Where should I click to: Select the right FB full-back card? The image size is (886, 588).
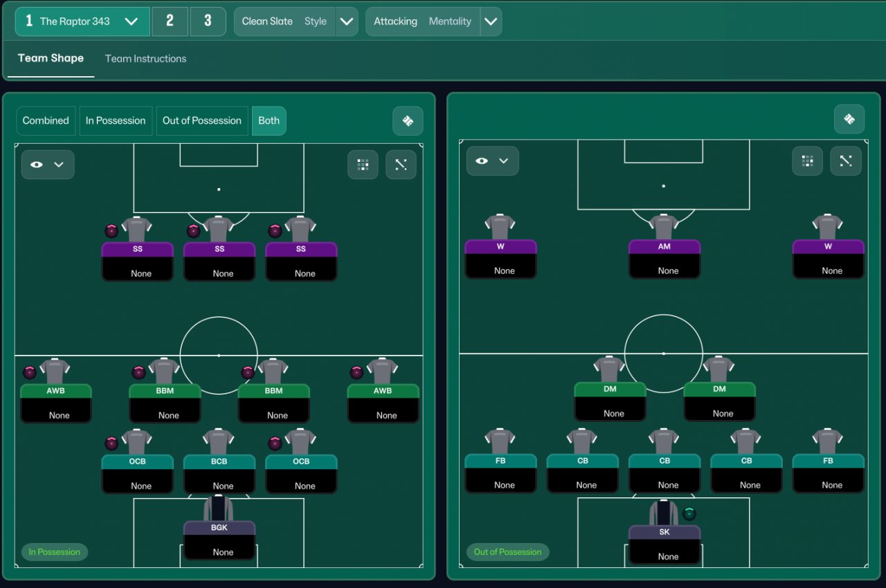829,472
